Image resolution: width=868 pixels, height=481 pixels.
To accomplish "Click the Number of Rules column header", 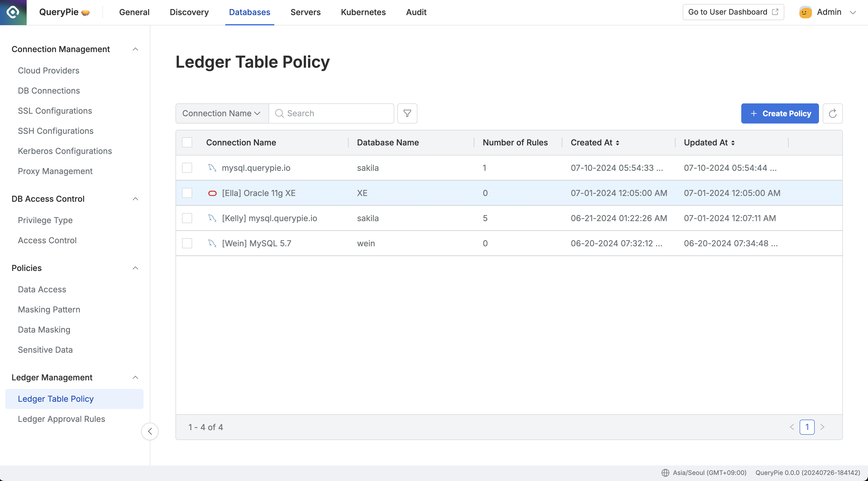I will tap(515, 143).
